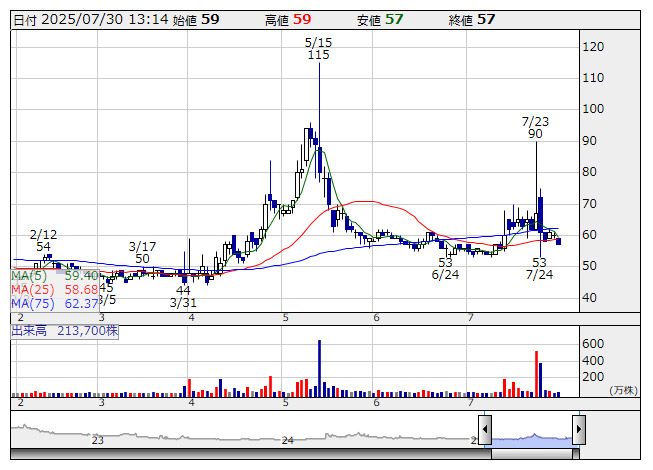Click year 23 marker in the navigator
The height and width of the screenshot is (470, 653).
[98, 440]
